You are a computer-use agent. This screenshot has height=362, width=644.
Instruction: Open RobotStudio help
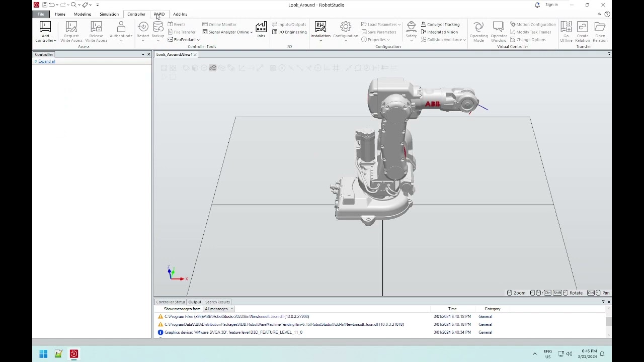[607, 14]
